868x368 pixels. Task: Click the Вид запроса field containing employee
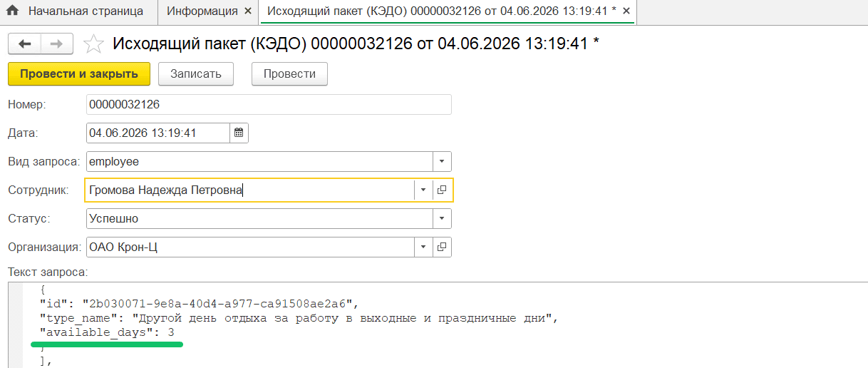[x=259, y=161]
